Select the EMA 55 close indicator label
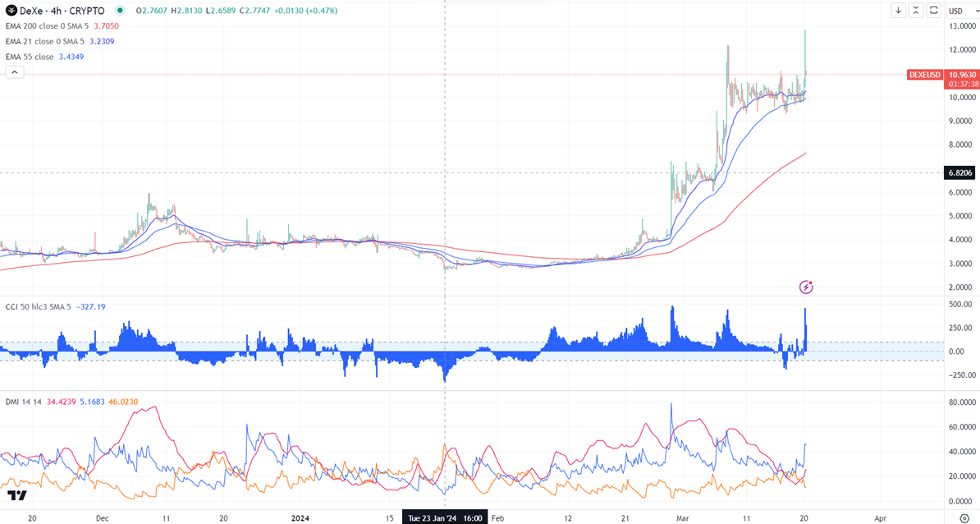Viewport: 980px width, 524px height. coord(30,57)
